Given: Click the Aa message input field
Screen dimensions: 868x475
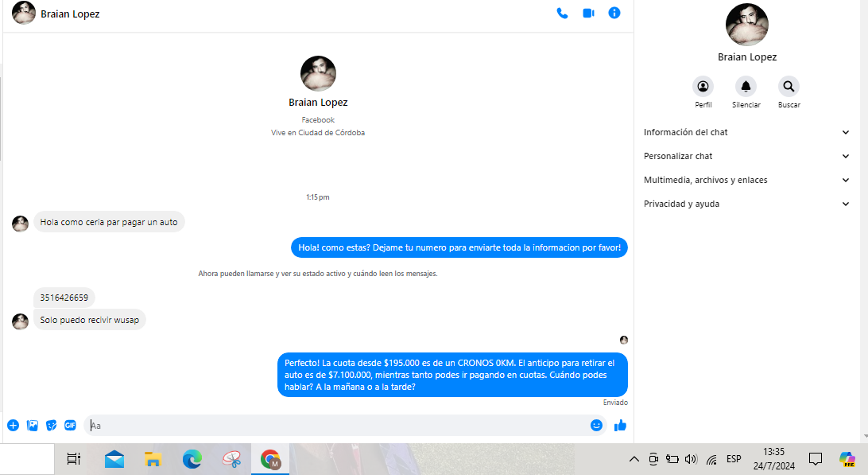Looking at the screenshot, I should [x=334, y=426].
